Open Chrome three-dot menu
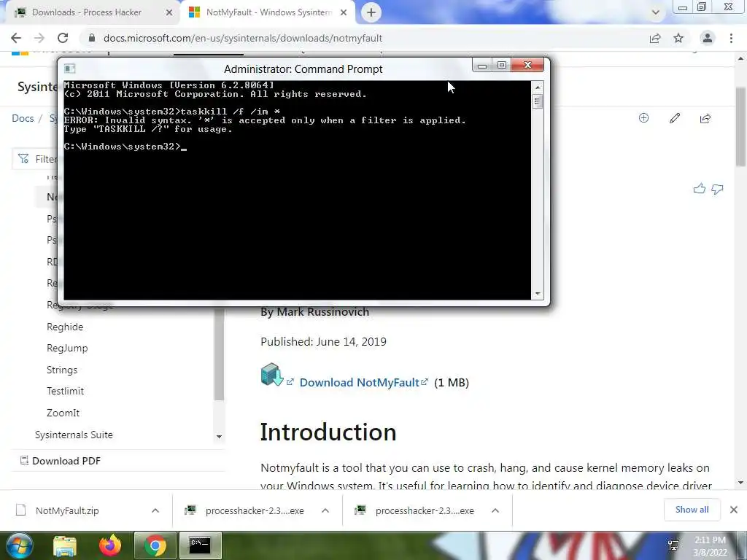Image resolution: width=747 pixels, height=560 pixels. click(731, 38)
